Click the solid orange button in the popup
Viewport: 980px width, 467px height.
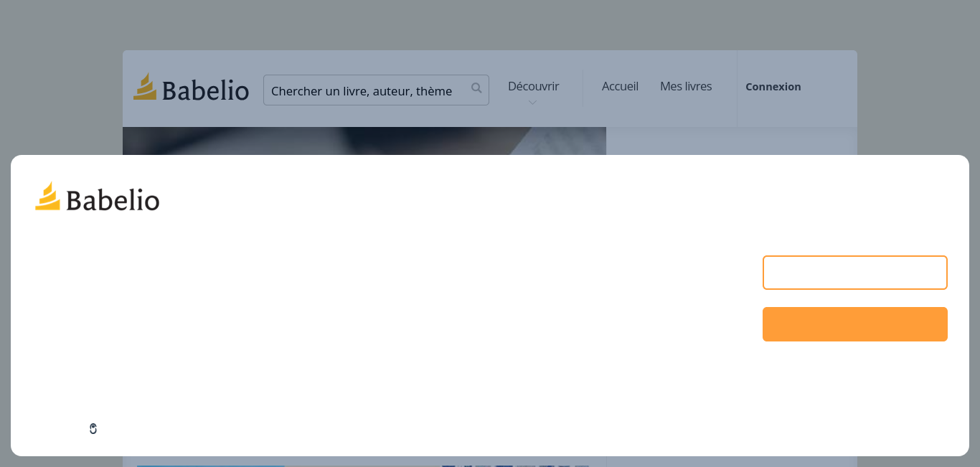coord(854,324)
